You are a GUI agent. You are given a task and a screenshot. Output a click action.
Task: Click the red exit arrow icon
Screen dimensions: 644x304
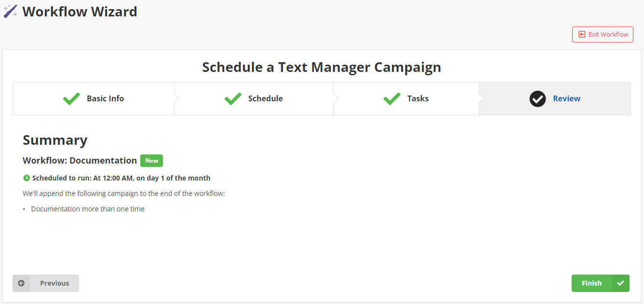click(582, 35)
